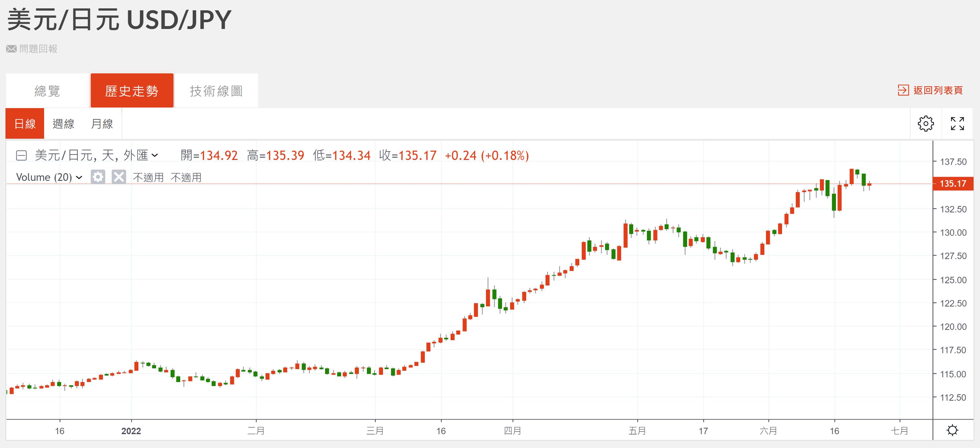Enter fullscreen chart mode
980x448 pixels.
tap(957, 124)
